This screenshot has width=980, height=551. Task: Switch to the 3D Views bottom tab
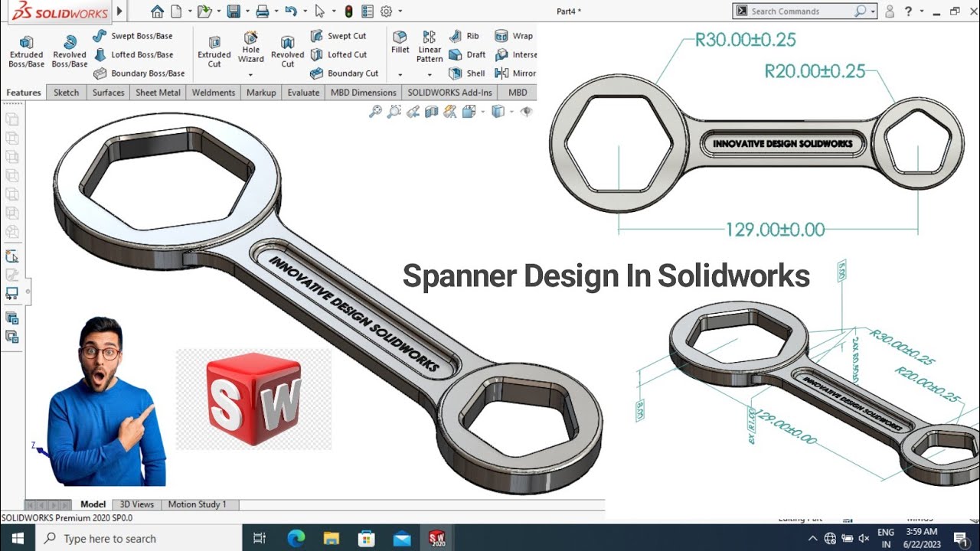137,504
